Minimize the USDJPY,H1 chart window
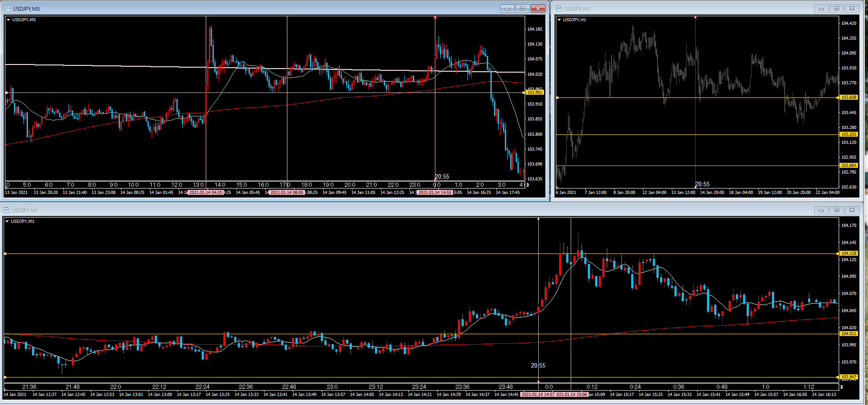 821,9
